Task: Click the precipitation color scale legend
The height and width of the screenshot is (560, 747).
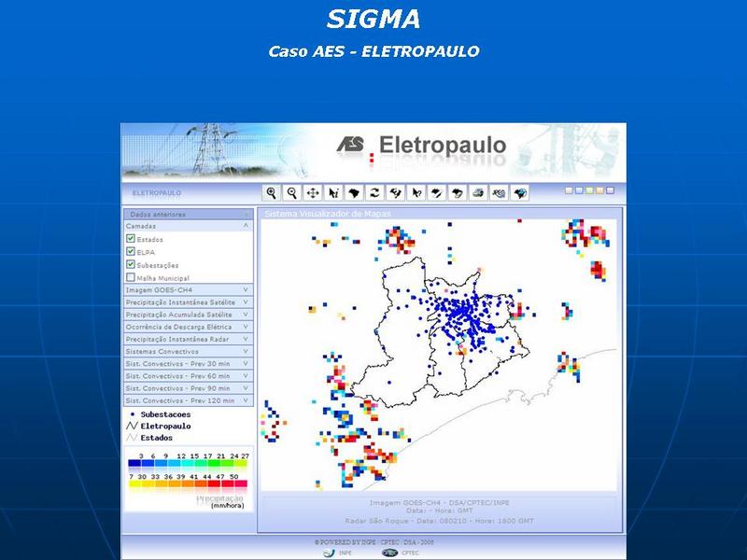Action: click(189, 479)
